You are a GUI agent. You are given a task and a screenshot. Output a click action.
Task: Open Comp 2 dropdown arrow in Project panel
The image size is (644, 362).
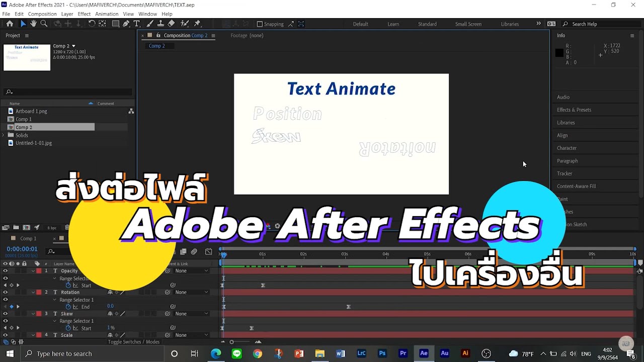point(73,46)
